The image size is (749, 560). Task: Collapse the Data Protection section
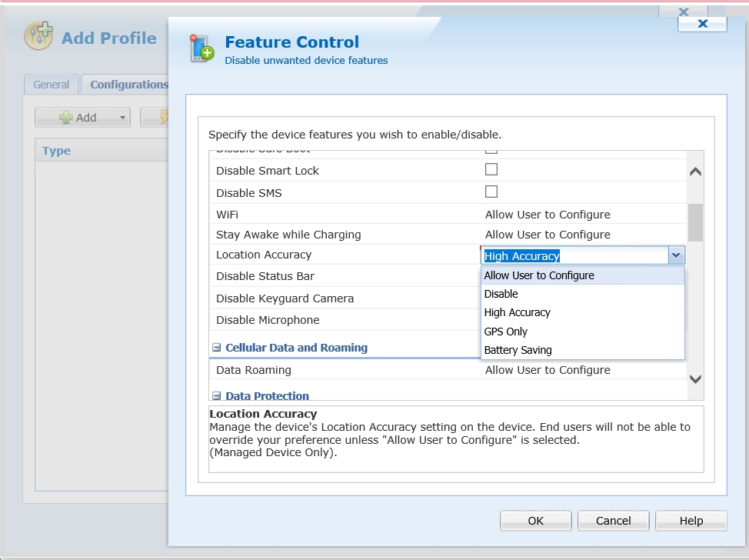(x=216, y=396)
